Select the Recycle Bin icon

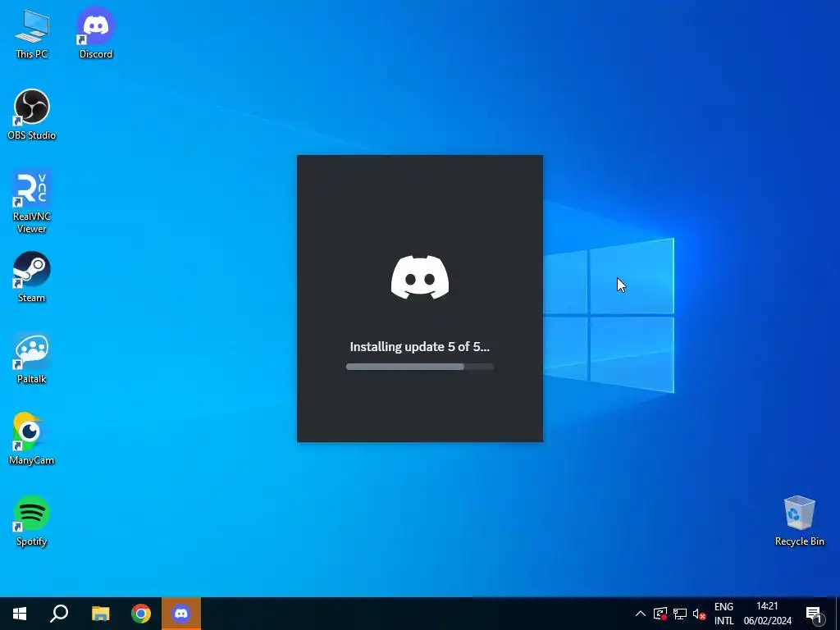pos(799,521)
